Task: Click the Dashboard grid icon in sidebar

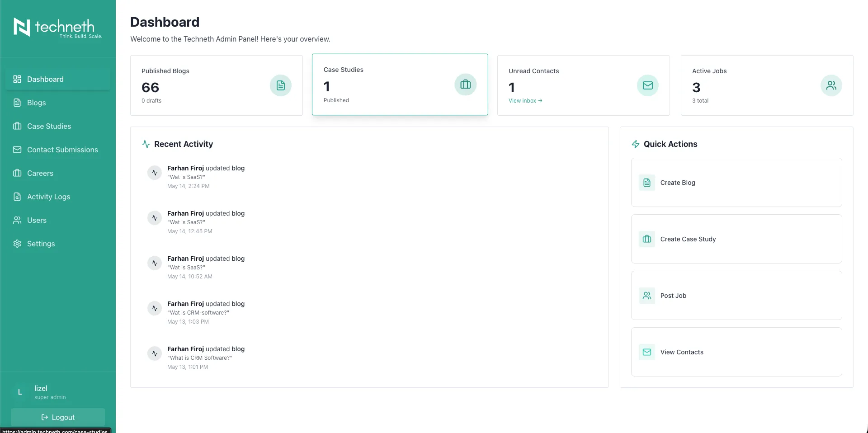Action: (17, 79)
